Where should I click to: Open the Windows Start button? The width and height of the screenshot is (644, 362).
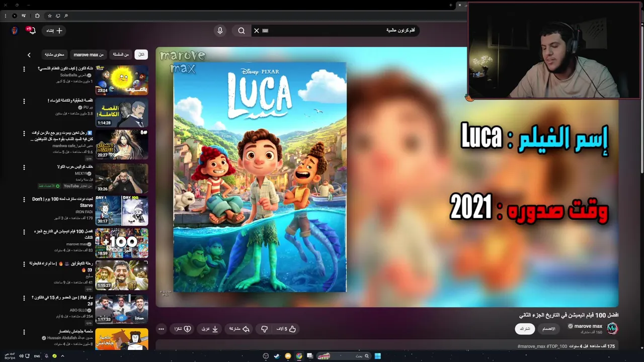[x=377, y=356]
